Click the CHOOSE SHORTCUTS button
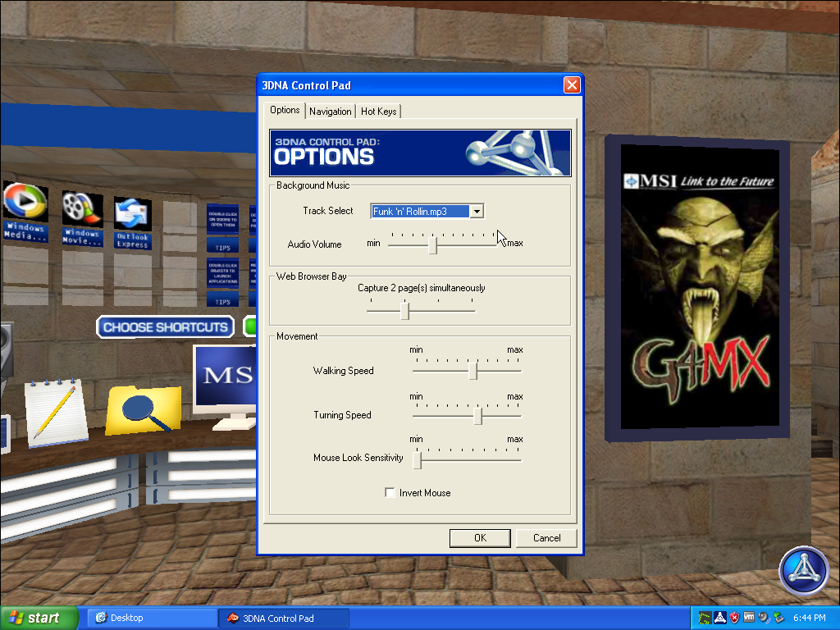Viewport: 840px width, 630px height. [165, 327]
